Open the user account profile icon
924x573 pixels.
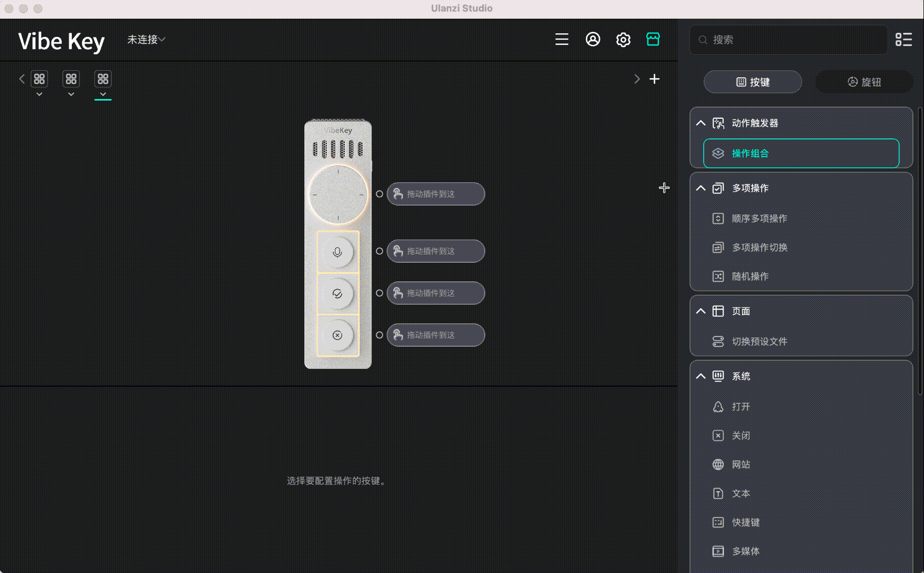[593, 39]
